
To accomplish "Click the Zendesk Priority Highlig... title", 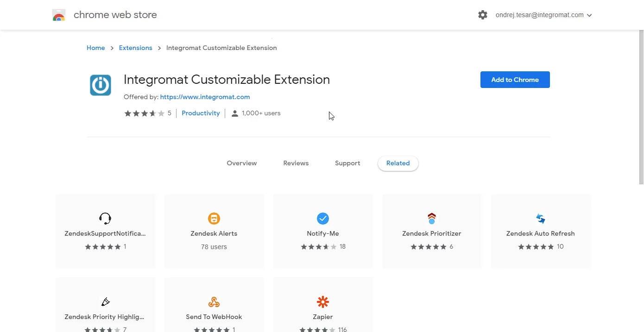I will click(105, 317).
